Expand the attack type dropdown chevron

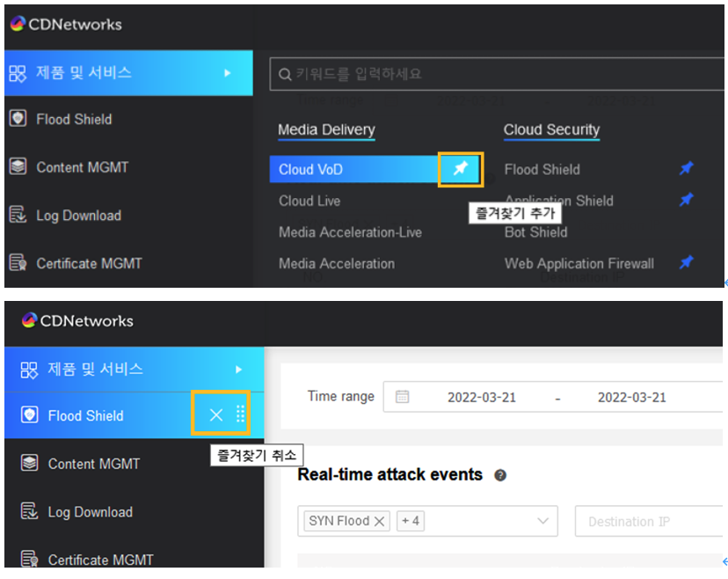(x=542, y=521)
